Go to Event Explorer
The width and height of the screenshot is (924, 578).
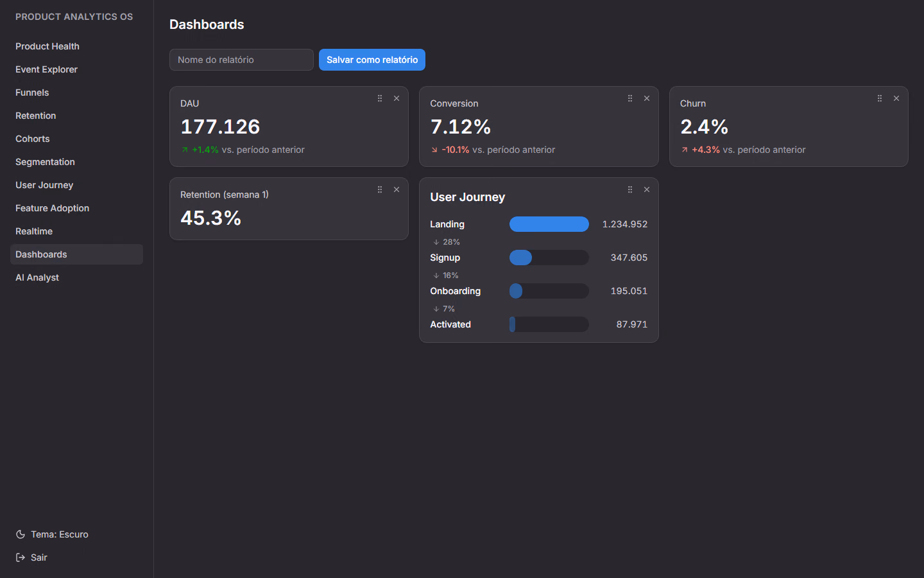point(76,69)
